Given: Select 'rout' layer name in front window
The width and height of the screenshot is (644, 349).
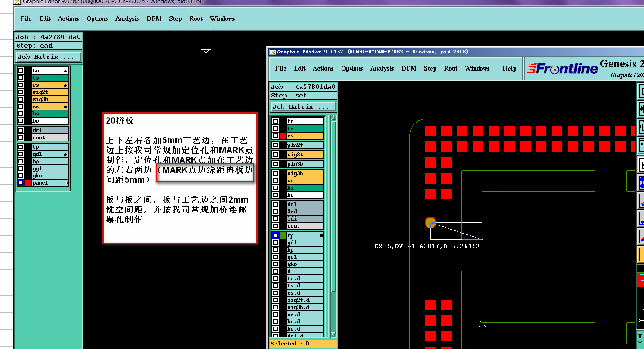Looking at the screenshot, I should click(305, 226).
